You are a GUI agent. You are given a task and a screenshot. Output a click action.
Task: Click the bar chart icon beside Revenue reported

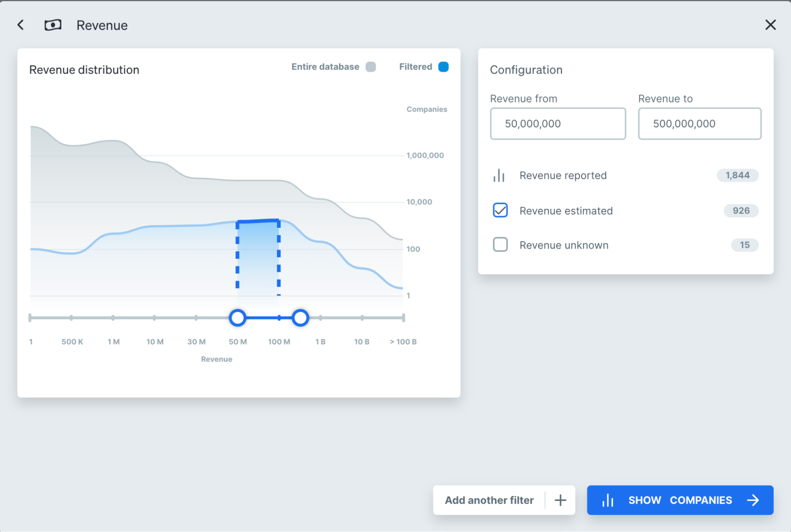tap(499, 175)
